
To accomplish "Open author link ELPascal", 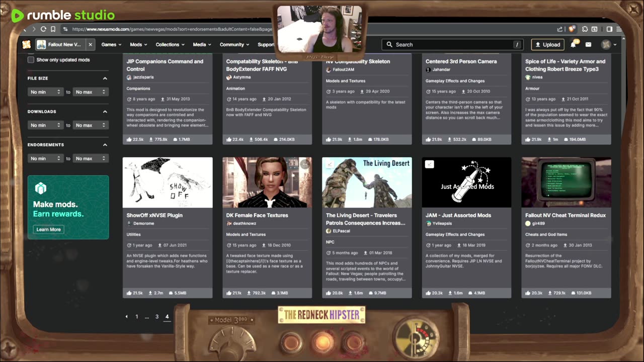I will point(341,231).
